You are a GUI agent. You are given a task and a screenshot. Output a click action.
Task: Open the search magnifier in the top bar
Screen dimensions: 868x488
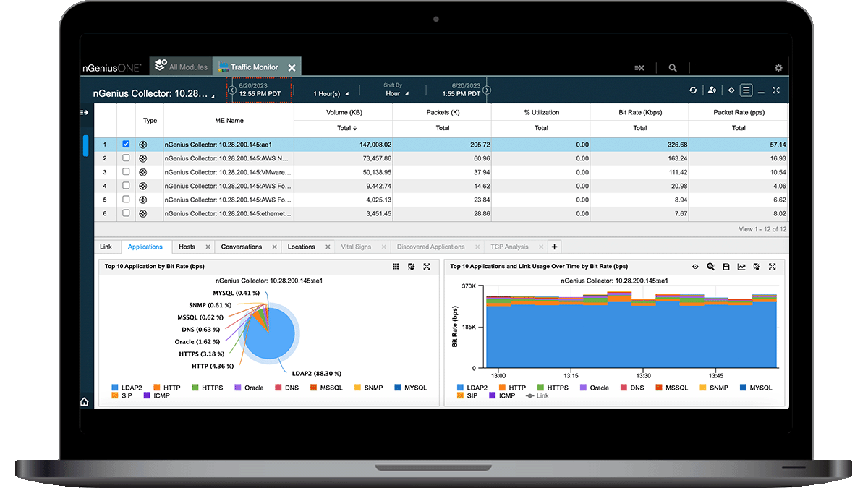pos(673,68)
